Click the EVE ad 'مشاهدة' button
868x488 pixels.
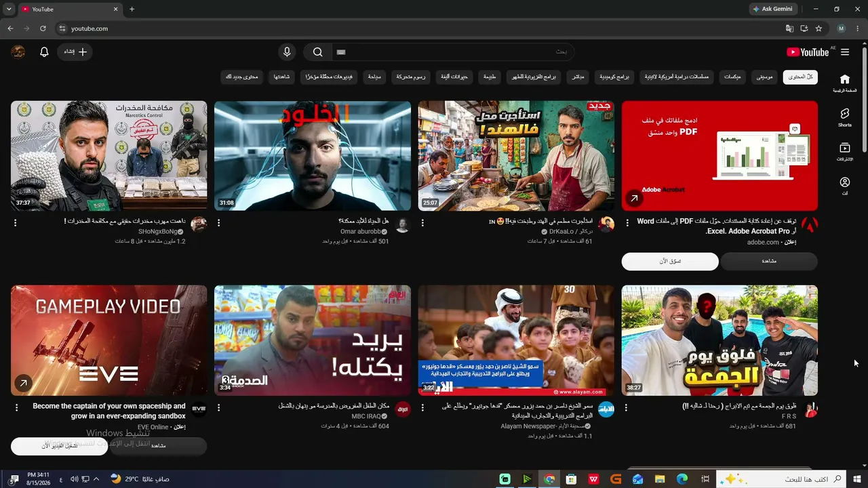pyautogui.click(x=158, y=445)
